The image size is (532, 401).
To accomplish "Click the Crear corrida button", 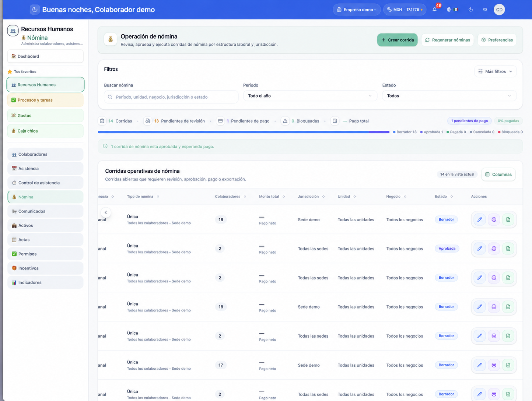I will tap(397, 40).
